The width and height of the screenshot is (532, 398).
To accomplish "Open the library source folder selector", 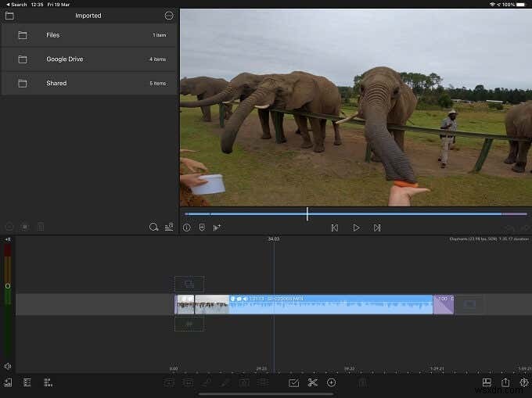I will 9,16.
